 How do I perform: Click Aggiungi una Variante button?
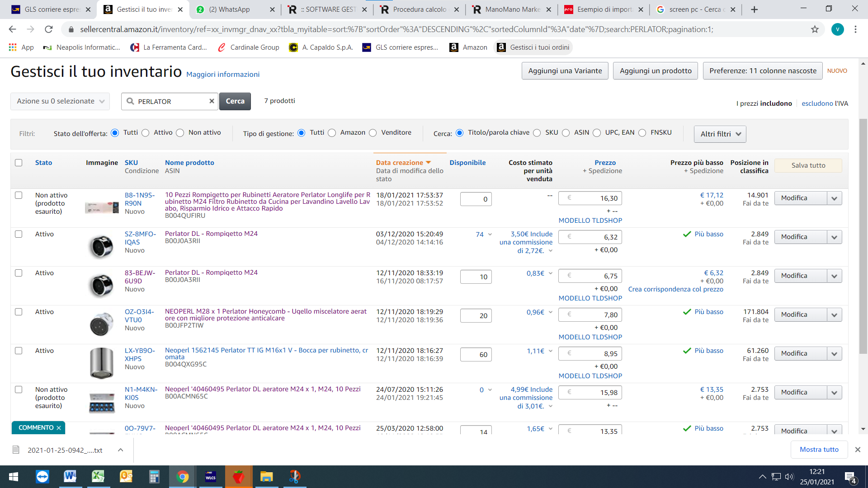[565, 71]
